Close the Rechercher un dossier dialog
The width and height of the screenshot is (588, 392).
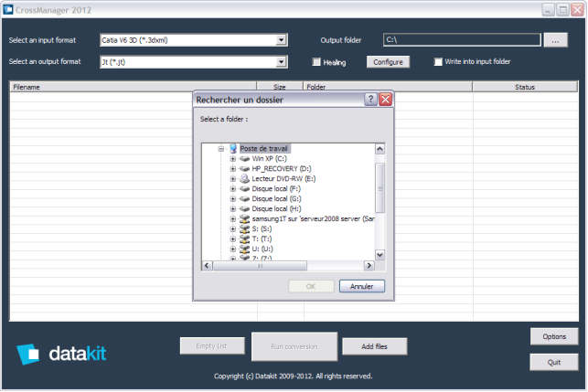386,100
